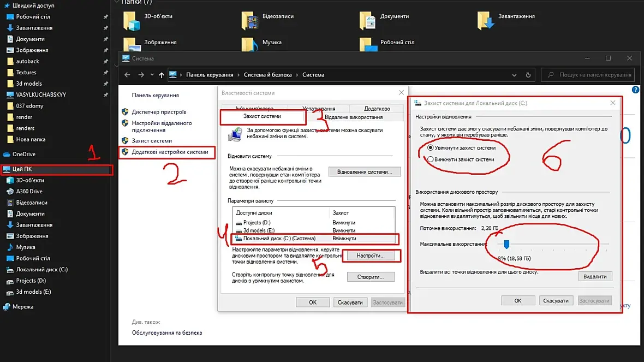Viewport: 644px width, 362px height.
Task: Refresh the Control Panel address bar
Action: (x=528, y=75)
